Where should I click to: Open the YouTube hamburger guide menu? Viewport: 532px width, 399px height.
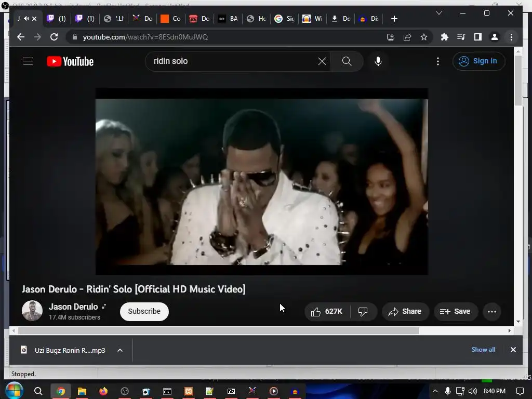(28, 61)
